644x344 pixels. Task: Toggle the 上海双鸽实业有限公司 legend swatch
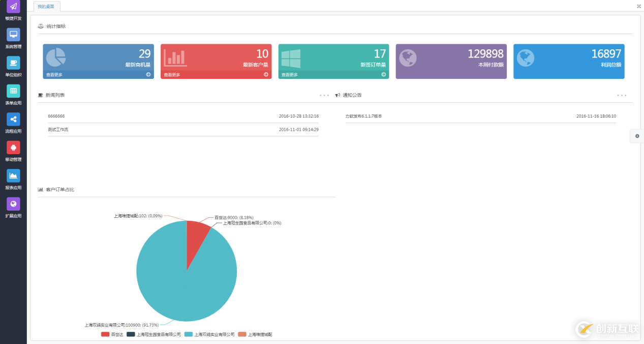tap(189, 334)
